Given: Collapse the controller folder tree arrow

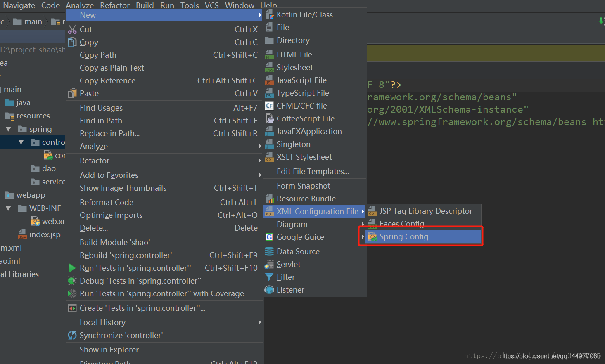Looking at the screenshot, I should pos(21,142).
